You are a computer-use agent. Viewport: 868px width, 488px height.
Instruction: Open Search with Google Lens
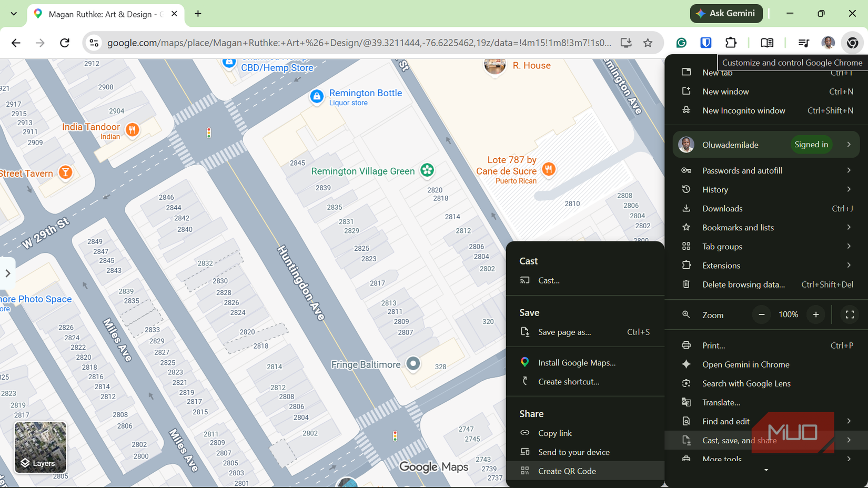(766, 383)
